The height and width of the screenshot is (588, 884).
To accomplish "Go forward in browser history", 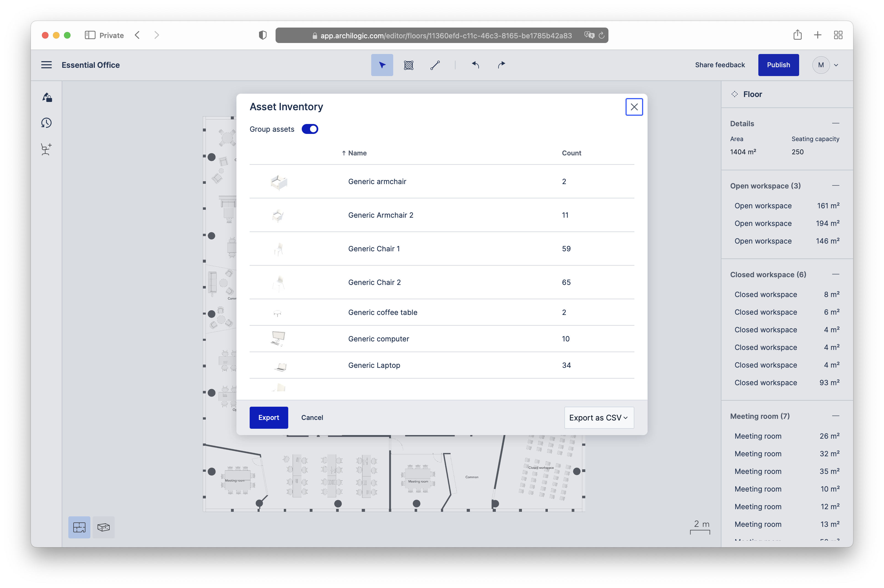I will click(157, 35).
